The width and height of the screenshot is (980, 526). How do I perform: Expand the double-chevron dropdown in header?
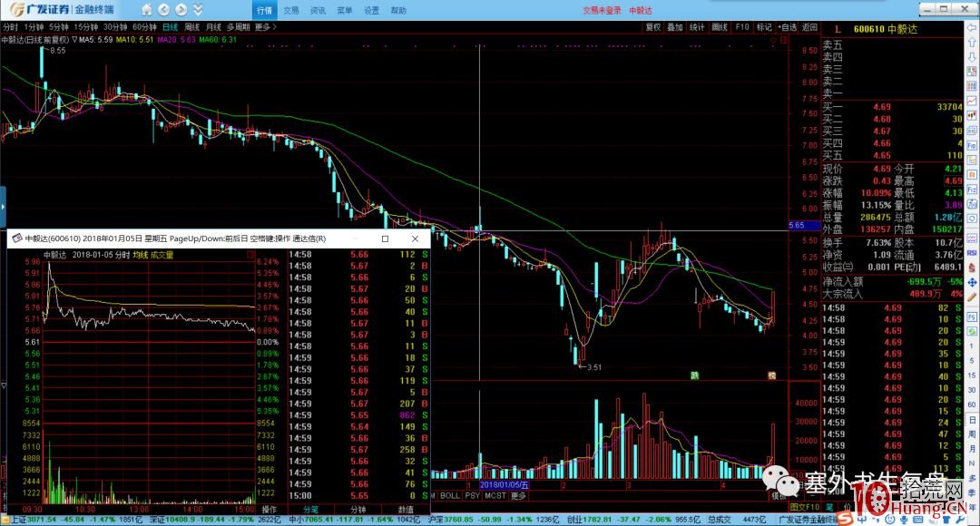[x=198, y=10]
